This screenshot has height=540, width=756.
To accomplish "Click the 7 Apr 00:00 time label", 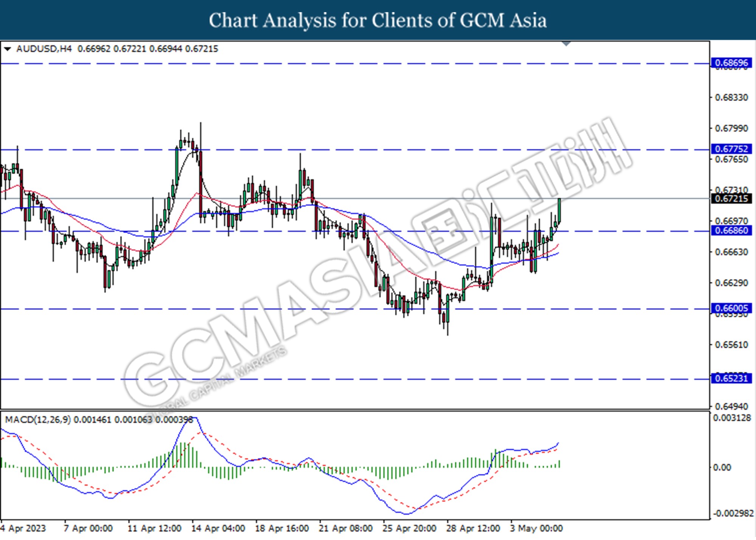I will tap(88, 528).
